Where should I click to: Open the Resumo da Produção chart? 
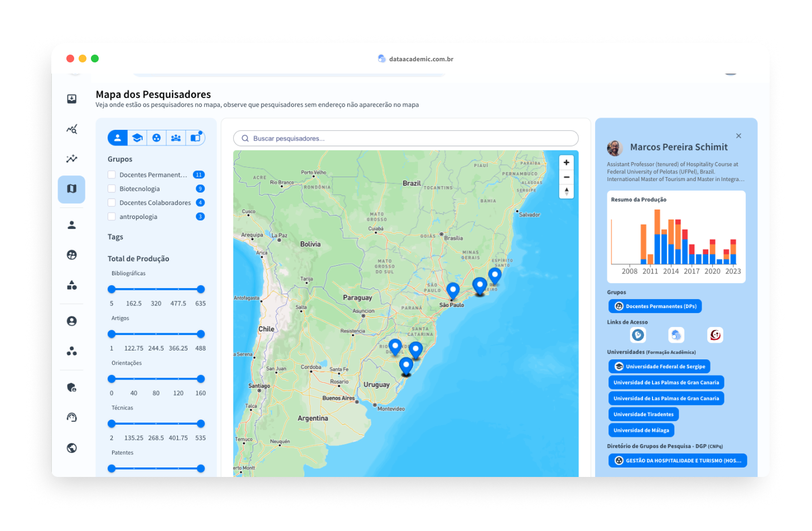click(x=676, y=237)
